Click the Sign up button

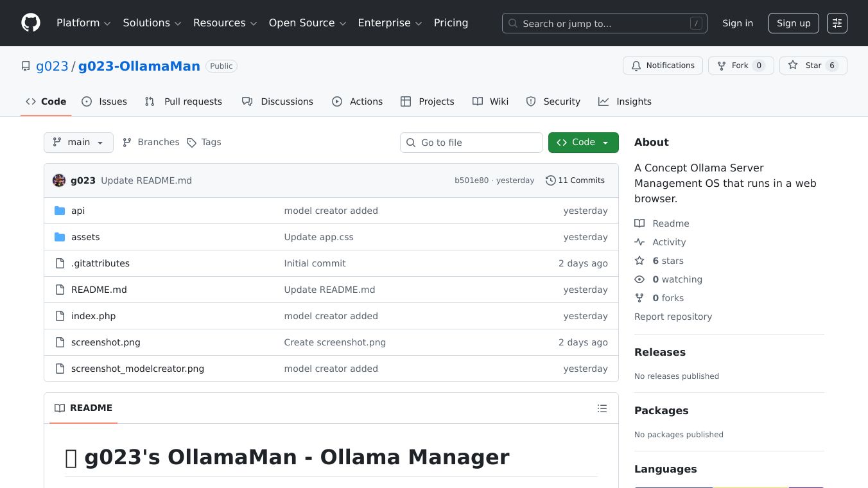(x=794, y=23)
